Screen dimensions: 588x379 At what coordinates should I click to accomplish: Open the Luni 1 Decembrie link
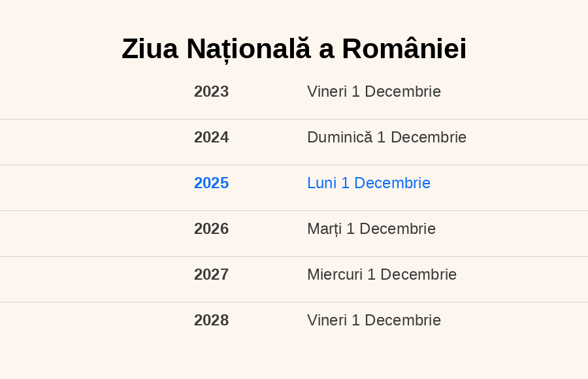(x=368, y=183)
